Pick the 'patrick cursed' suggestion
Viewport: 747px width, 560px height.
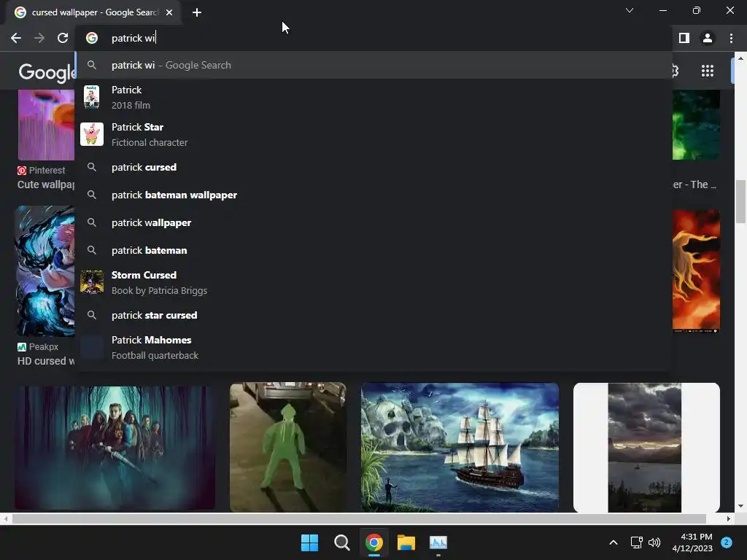(373, 167)
